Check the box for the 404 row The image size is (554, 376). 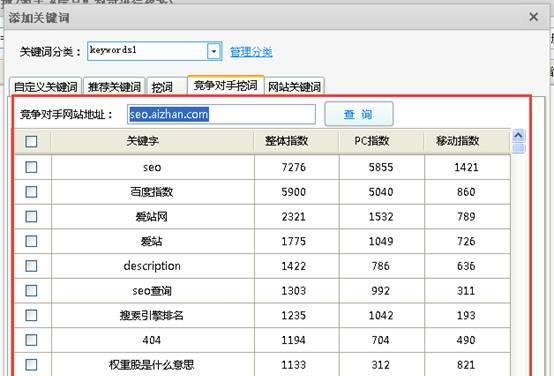(31, 340)
